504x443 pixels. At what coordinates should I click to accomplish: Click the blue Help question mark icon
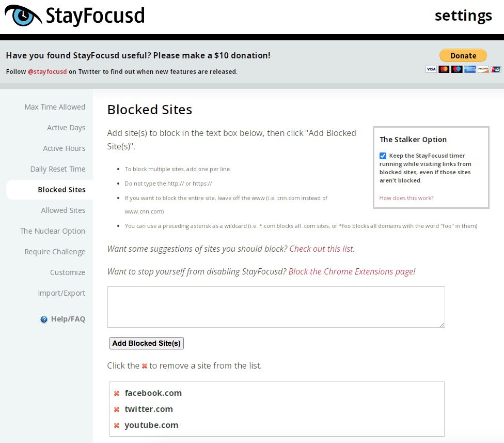tap(44, 319)
